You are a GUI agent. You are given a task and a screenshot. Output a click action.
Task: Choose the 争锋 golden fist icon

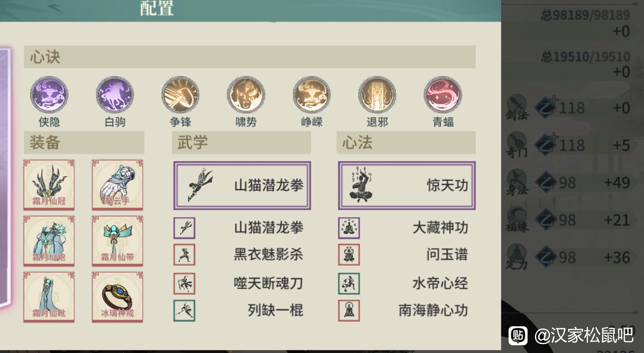point(180,95)
